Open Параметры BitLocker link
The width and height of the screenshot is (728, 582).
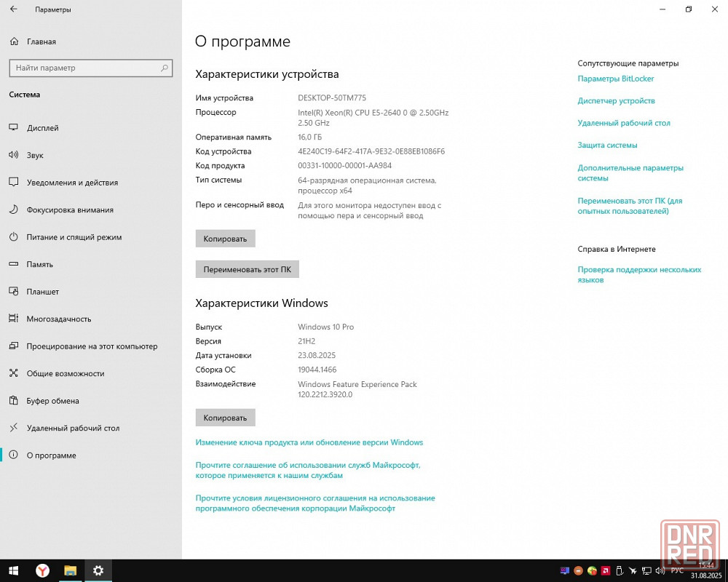615,79
